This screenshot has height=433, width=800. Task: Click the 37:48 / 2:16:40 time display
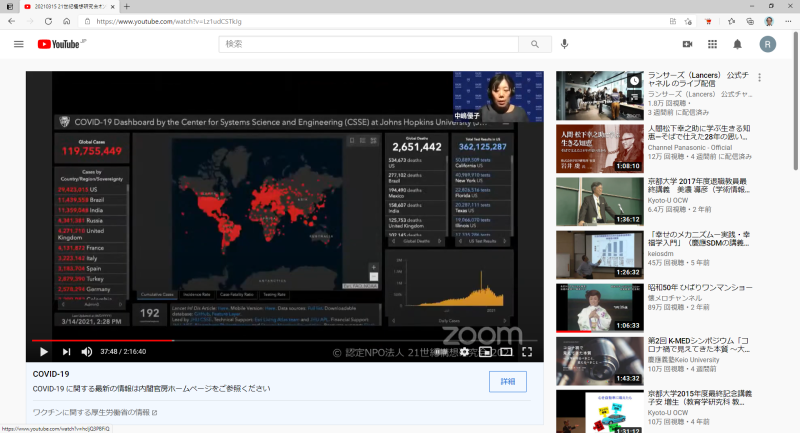click(x=123, y=351)
